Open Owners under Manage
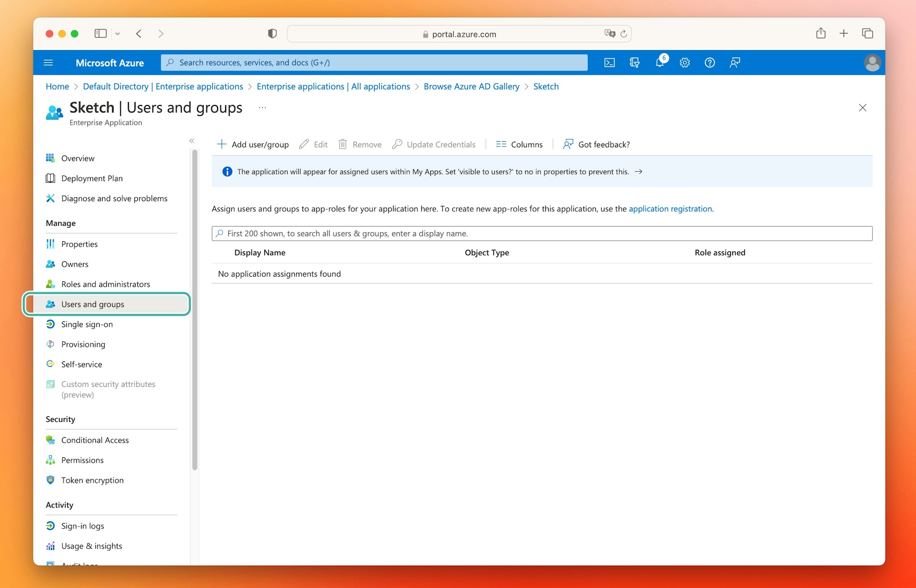916x588 pixels. point(75,264)
